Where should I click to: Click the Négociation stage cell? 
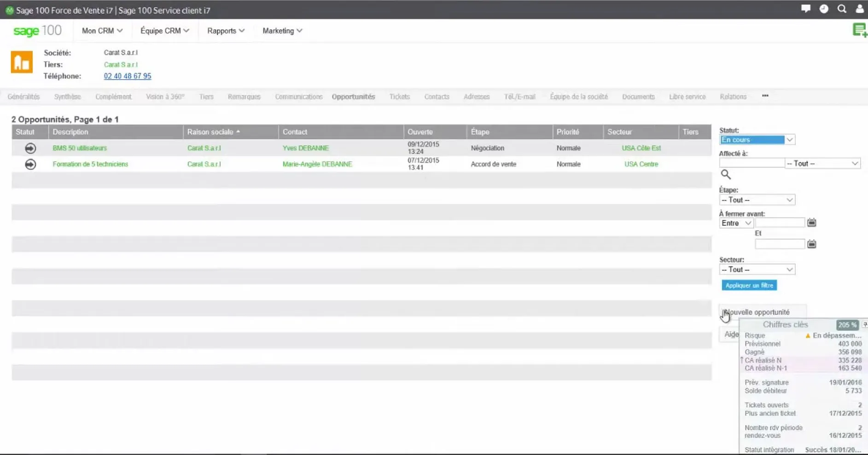point(487,148)
